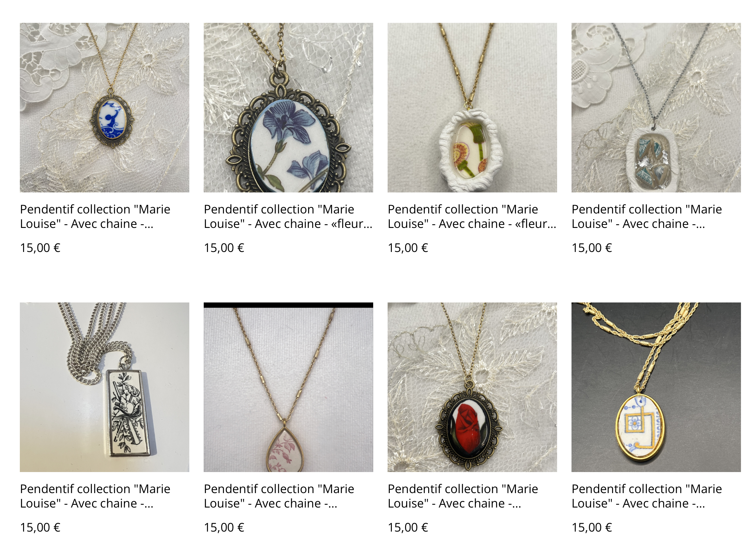This screenshot has height=543, width=756.
Task: View the white-framed green flower pendant photo
Action: click(472, 107)
